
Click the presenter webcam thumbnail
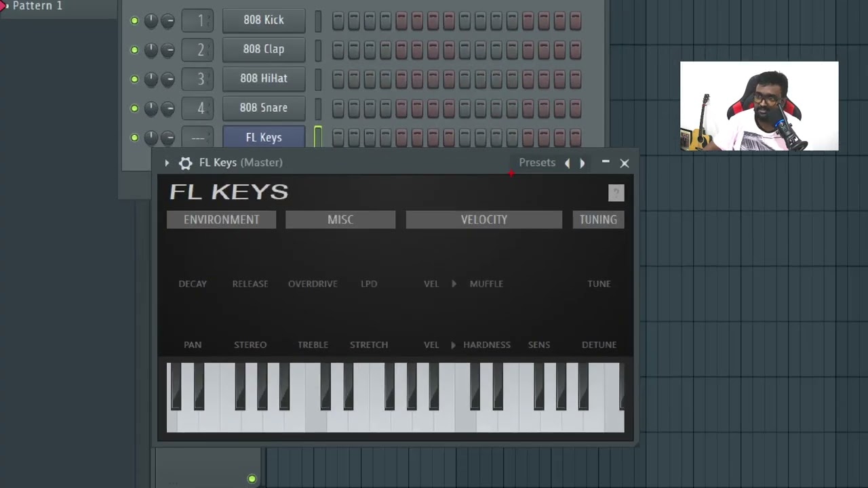click(x=759, y=106)
